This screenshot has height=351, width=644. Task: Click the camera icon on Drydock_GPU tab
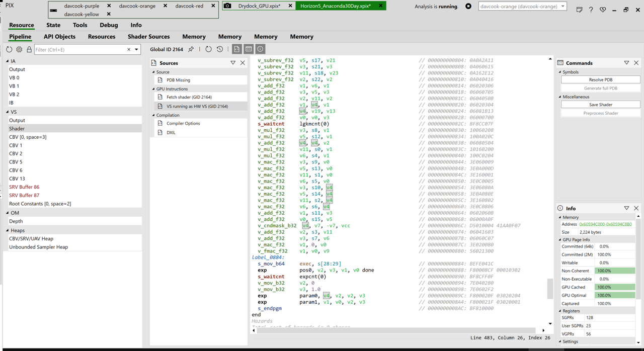pos(227,6)
